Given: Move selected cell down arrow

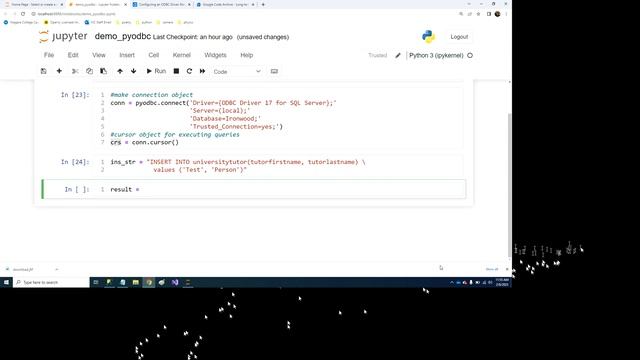Looking at the screenshot, I should click(x=133, y=71).
